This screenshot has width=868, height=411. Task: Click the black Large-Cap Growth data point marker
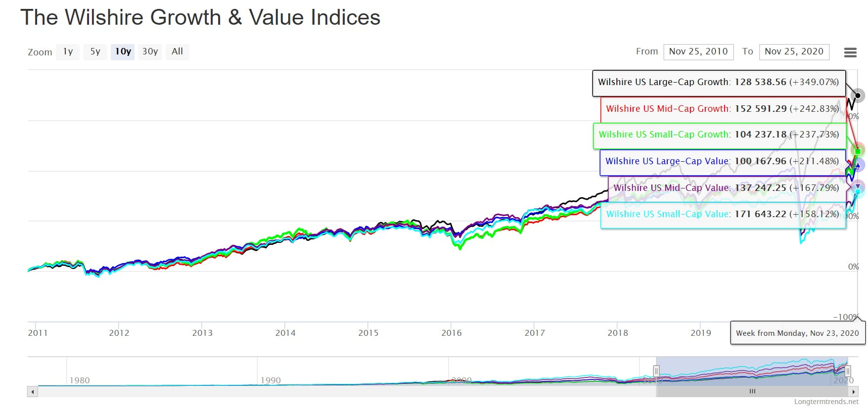point(859,95)
